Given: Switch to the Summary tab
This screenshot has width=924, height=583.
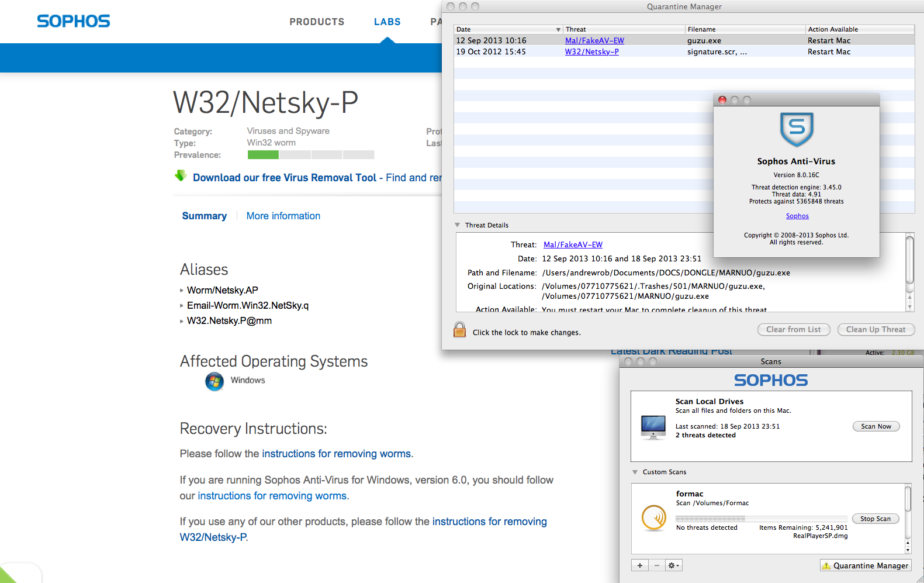Looking at the screenshot, I should [x=205, y=216].
